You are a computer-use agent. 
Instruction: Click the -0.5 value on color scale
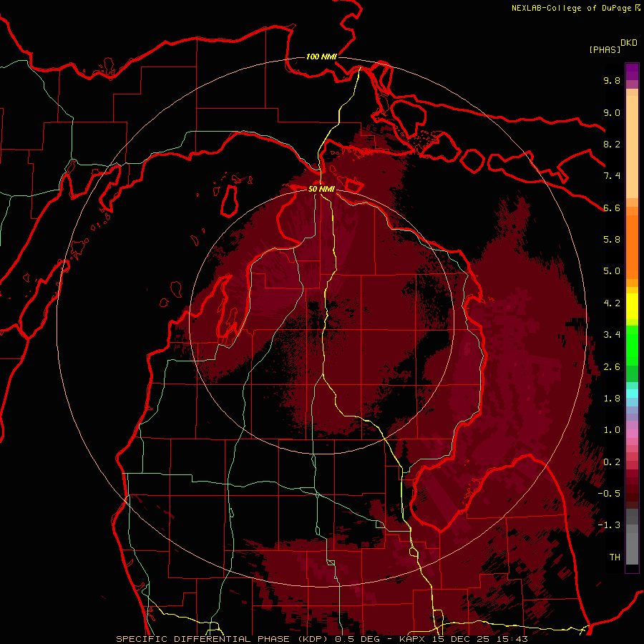pyautogui.click(x=609, y=494)
